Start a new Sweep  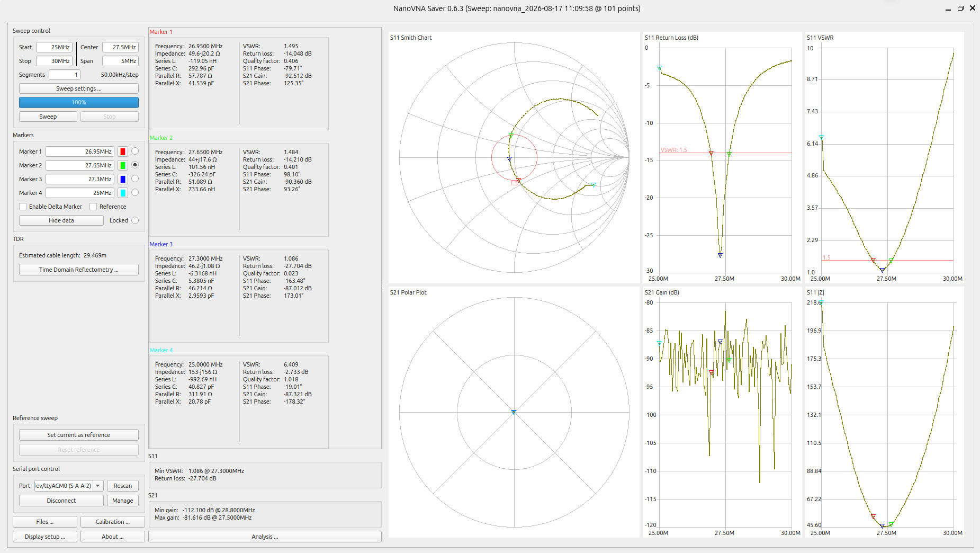click(x=48, y=117)
